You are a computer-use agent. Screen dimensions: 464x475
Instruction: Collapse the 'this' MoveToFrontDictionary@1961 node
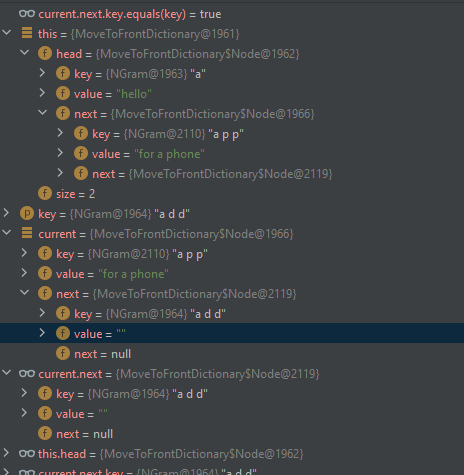[7, 33]
